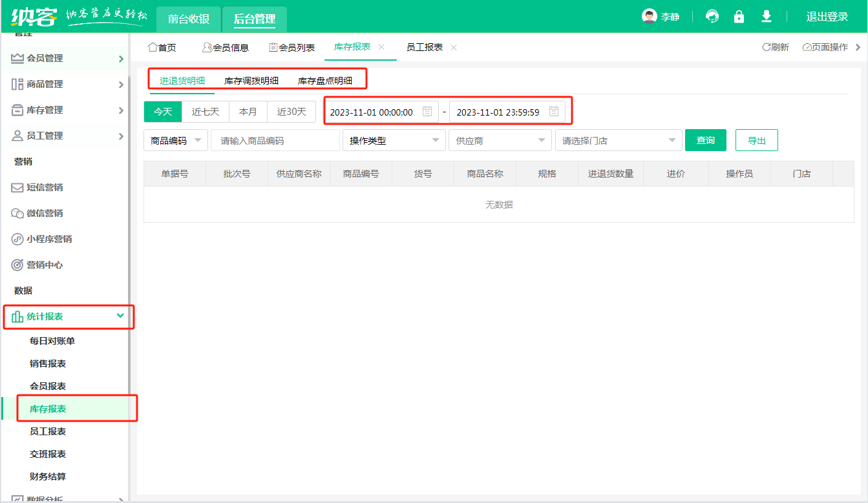Open the 请选择门店 store selector
The image size is (868, 503).
[617, 140]
